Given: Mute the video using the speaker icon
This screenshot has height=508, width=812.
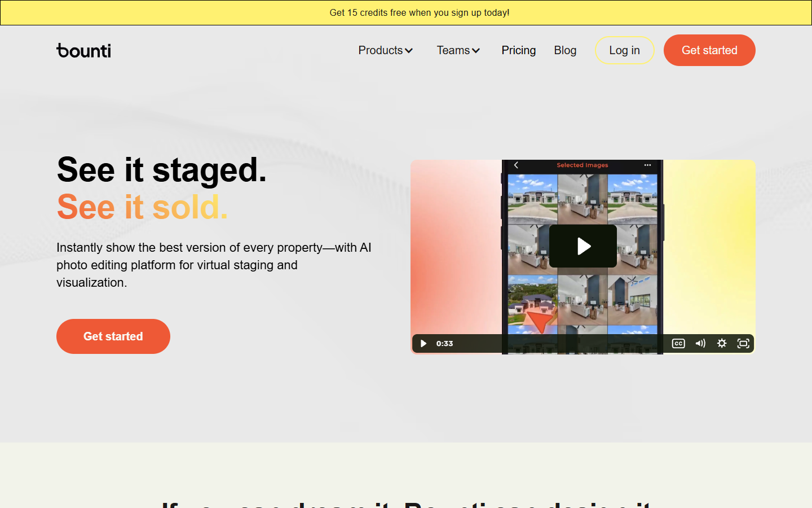Looking at the screenshot, I should click(x=700, y=343).
